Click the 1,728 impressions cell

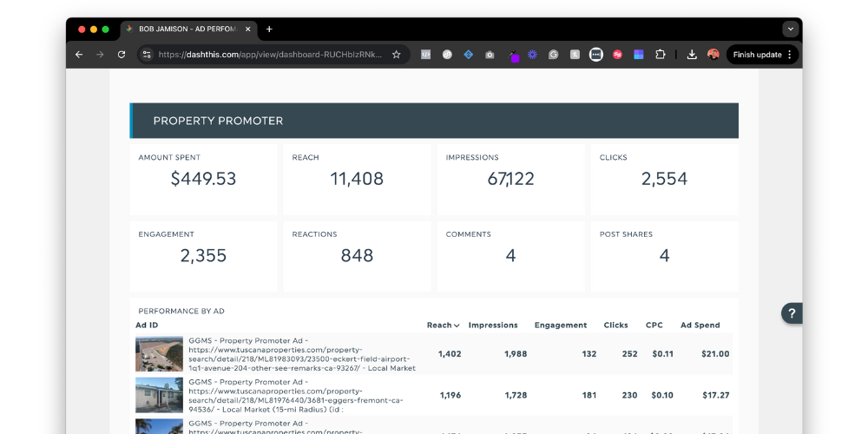pos(516,395)
